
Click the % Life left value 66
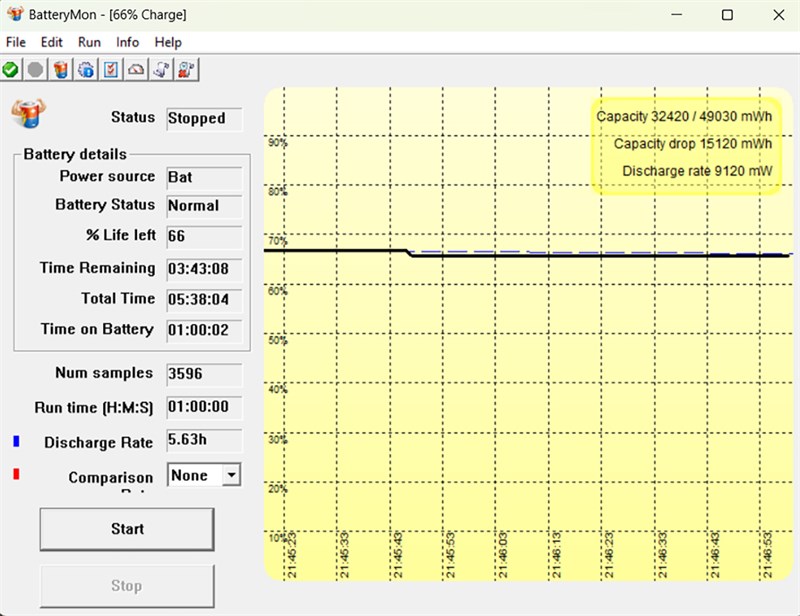[x=204, y=236]
